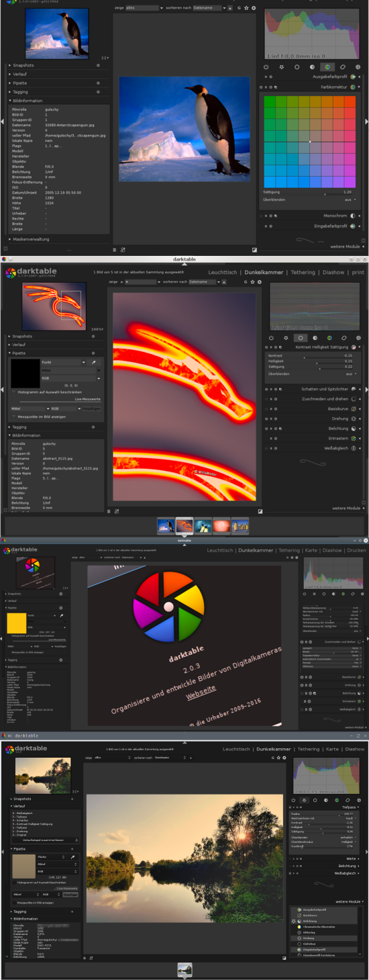Open Punkt dropdown in abstract image Pipette panel

point(63,362)
